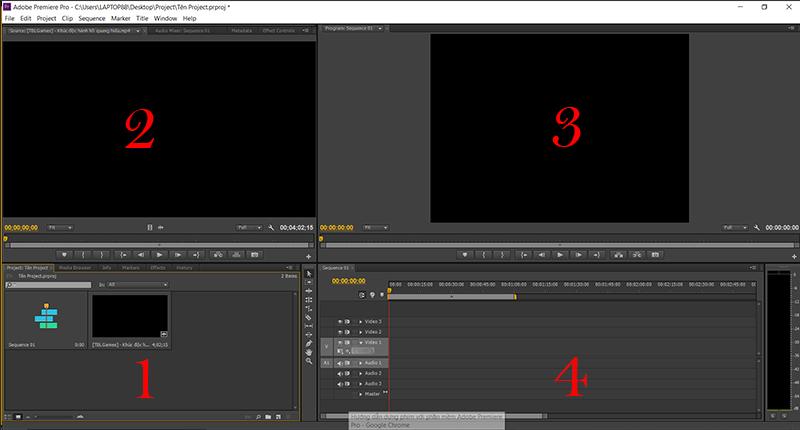Create new bin in Project panel
Viewport: 800px width, 430px height.
tap(268, 417)
